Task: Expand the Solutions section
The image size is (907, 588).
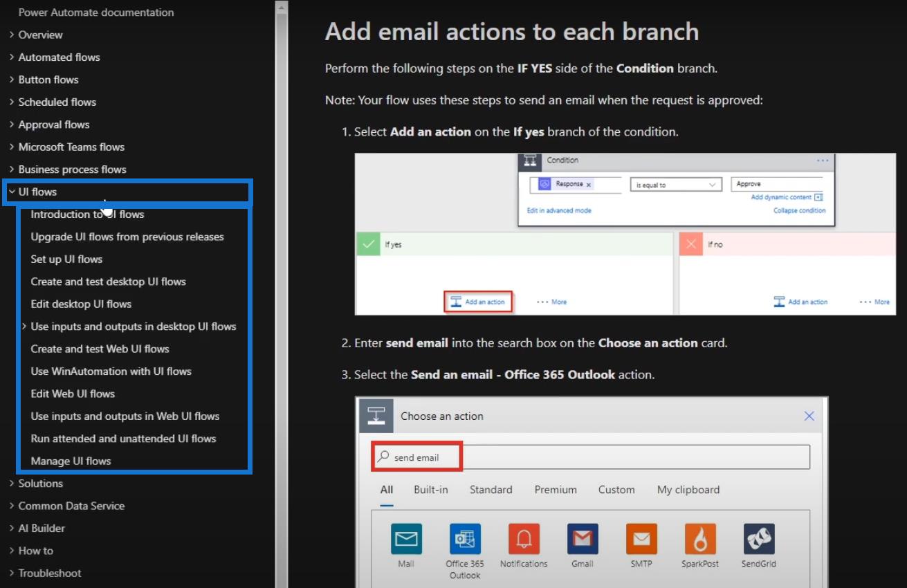Action: point(12,483)
